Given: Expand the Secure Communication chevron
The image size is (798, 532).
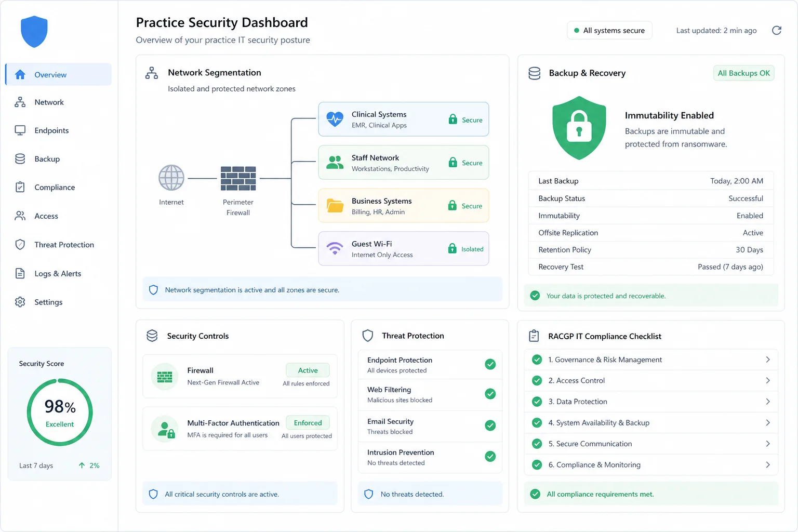Looking at the screenshot, I should click(x=768, y=444).
